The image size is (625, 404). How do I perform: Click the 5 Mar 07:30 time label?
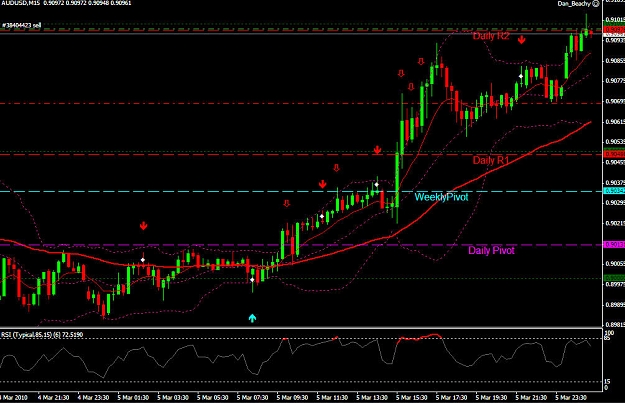[x=252, y=398]
